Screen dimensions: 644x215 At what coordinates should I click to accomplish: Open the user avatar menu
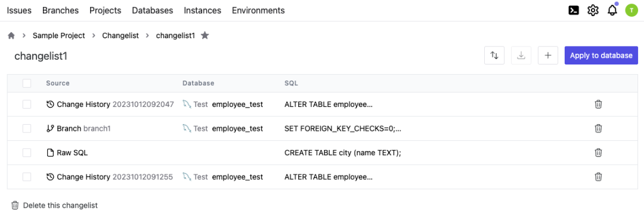click(631, 10)
